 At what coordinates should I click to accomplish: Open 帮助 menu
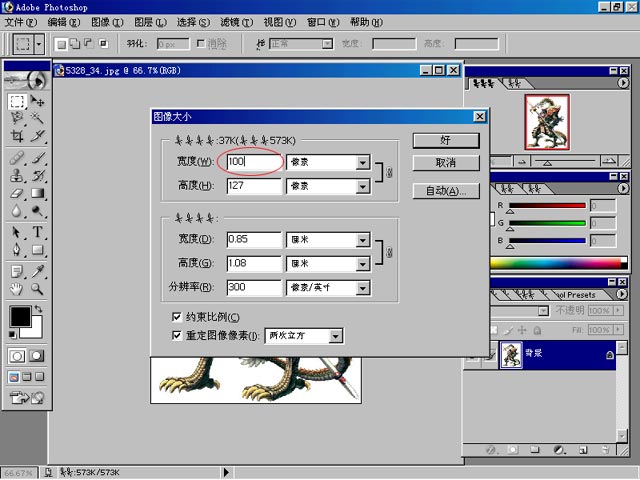click(366, 22)
